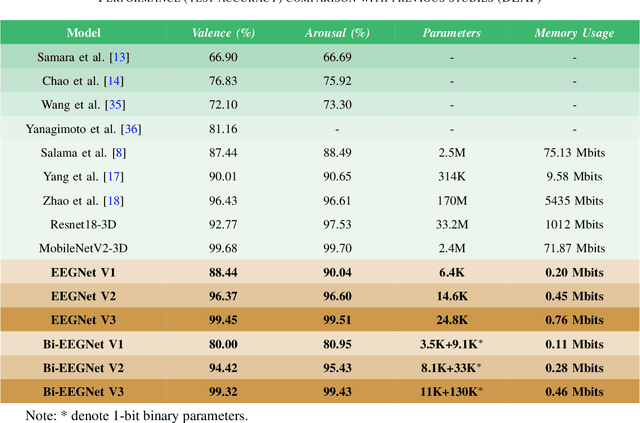The height and width of the screenshot is (423, 640).
Task: Open citation 17 for Yang et al.
Action: [115, 174]
